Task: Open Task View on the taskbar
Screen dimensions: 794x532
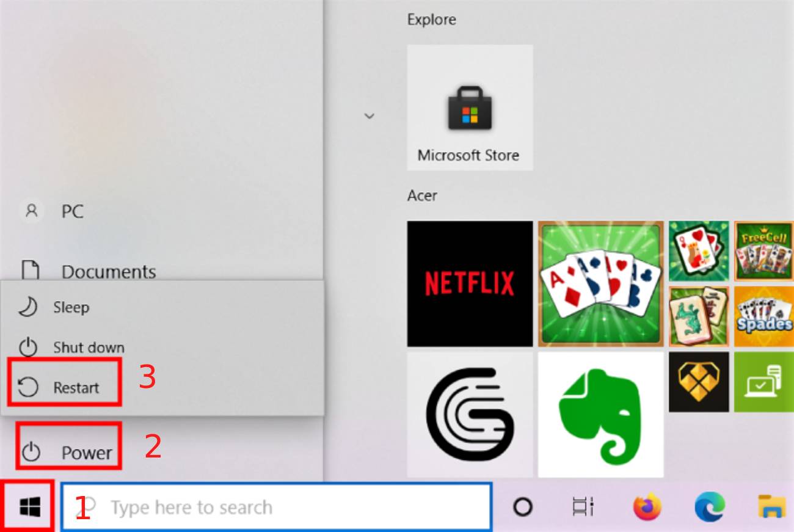Action: (x=583, y=506)
